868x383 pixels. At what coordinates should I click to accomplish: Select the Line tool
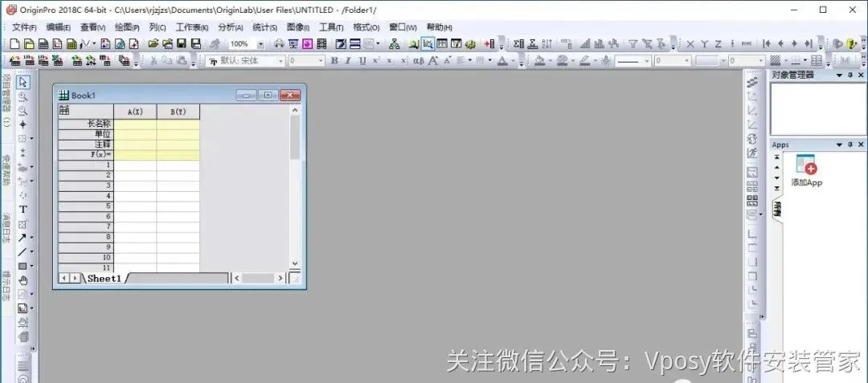click(x=23, y=252)
